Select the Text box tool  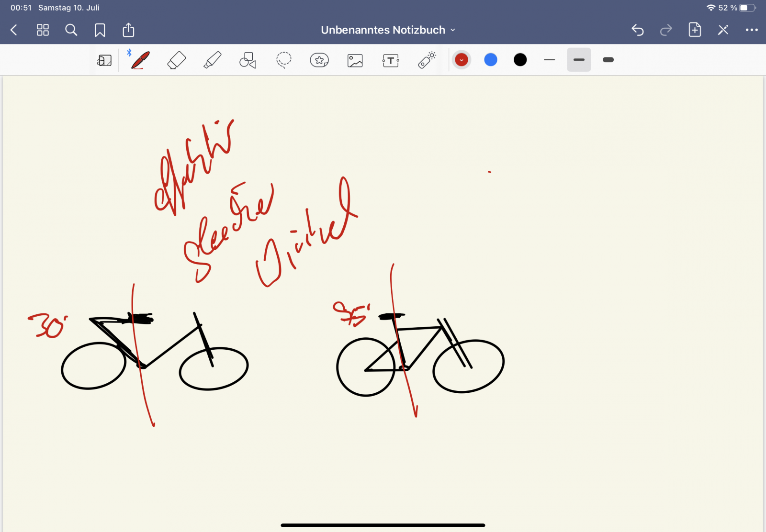(391, 60)
